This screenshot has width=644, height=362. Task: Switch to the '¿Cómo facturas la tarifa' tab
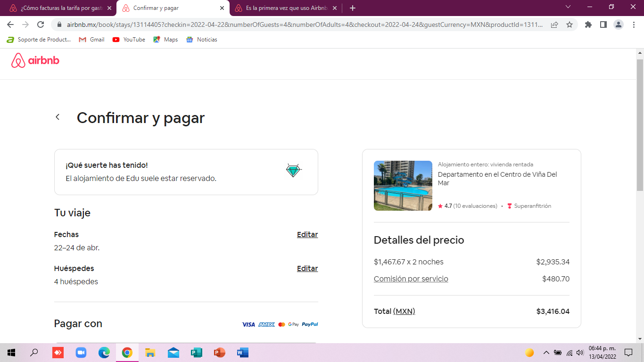click(x=61, y=8)
